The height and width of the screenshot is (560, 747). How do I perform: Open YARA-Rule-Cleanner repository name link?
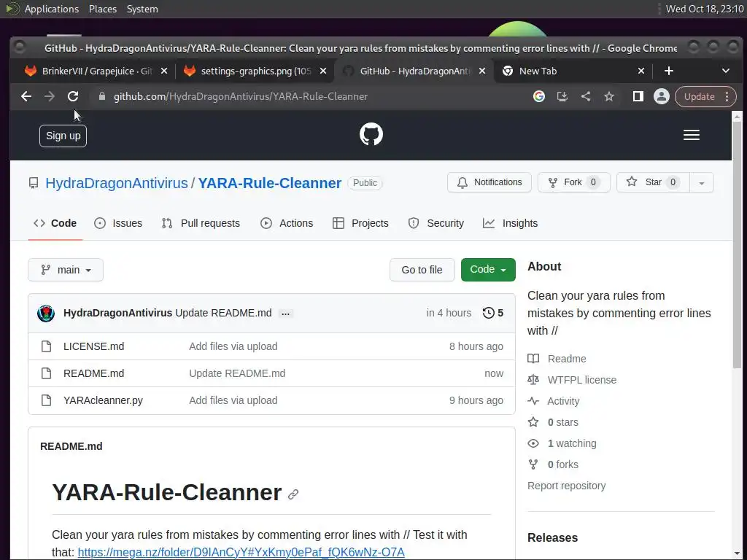270,183
